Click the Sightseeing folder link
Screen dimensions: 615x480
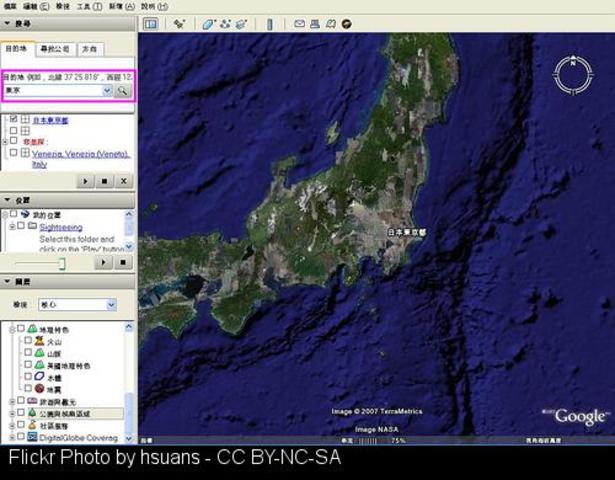pyautogui.click(x=61, y=227)
